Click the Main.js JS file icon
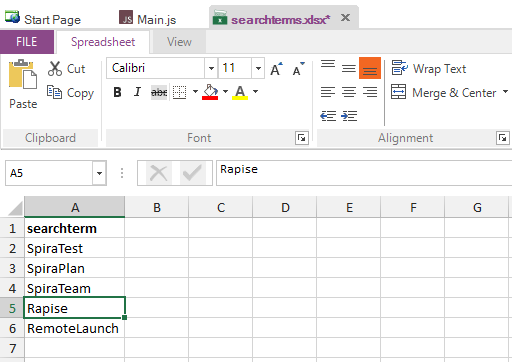Viewport: 512px width, 362px height. [x=126, y=17]
